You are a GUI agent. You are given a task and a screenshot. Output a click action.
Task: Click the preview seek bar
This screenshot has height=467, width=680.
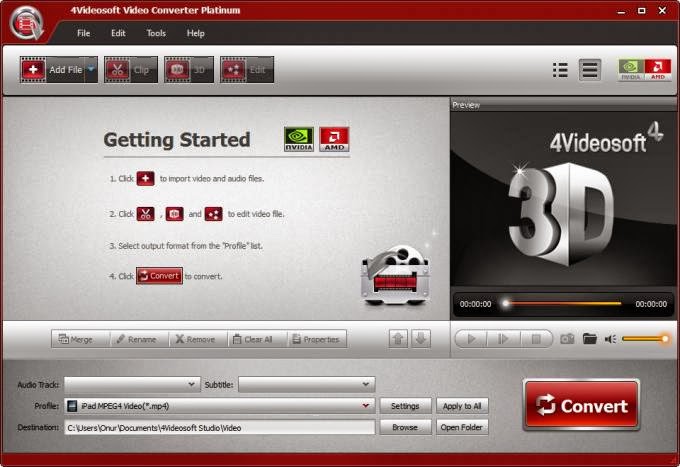coord(563,304)
